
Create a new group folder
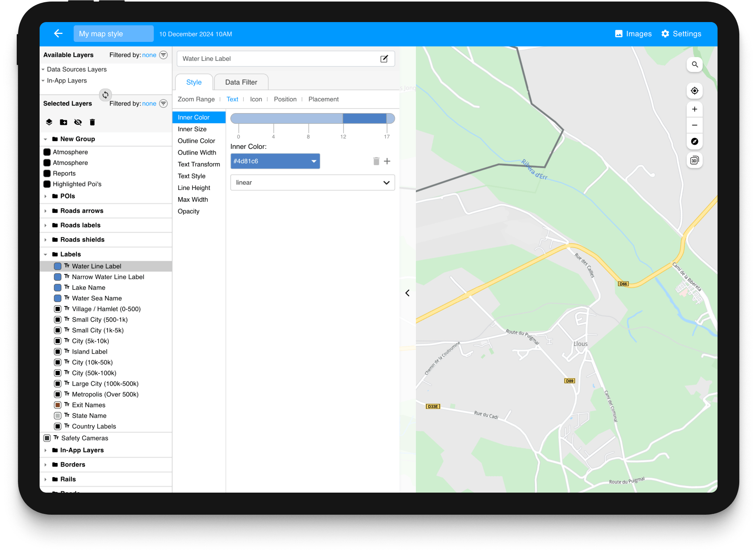[x=64, y=122]
